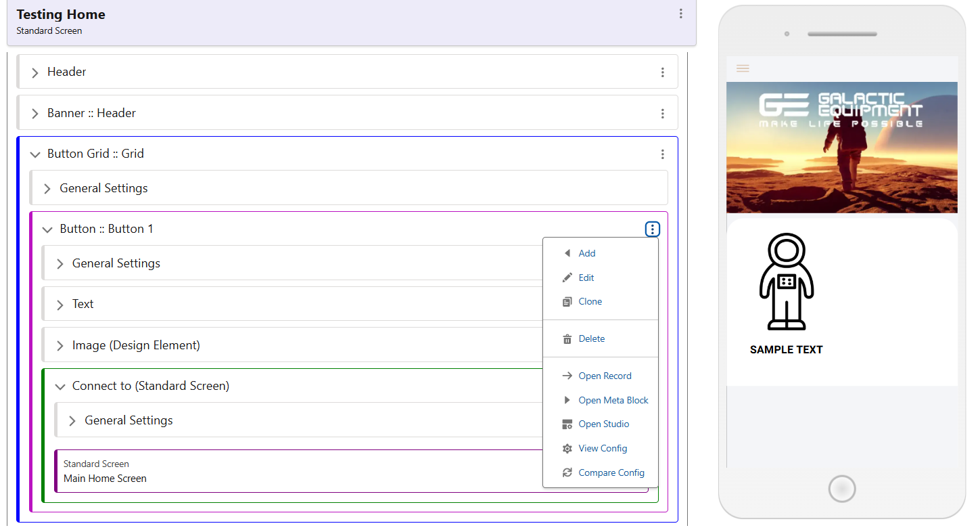980x530 pixels.
Task: Select Delete in the context menu
Action: click(591, 339)
